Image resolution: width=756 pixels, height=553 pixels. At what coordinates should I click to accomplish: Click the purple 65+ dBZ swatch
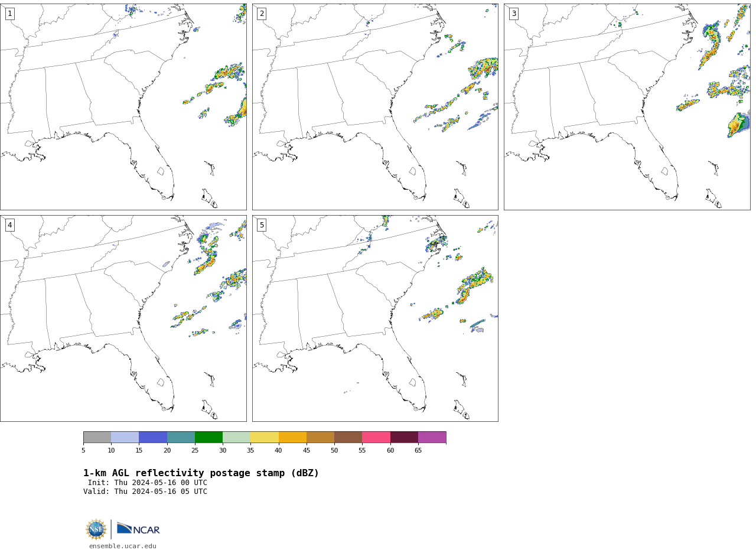(432, 437)
